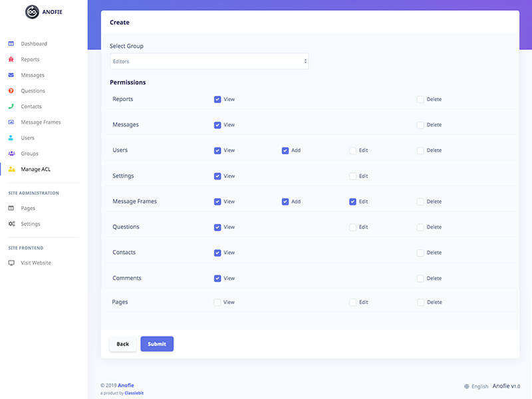532x399 pixels.
Task: Check the View permission for Pages
Action: (x=217, y=303)
